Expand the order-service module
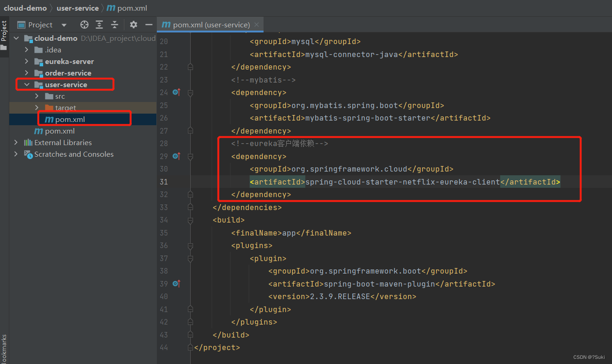Image resolution: width=612 pixels, height=364 pixels. point(26,73)
